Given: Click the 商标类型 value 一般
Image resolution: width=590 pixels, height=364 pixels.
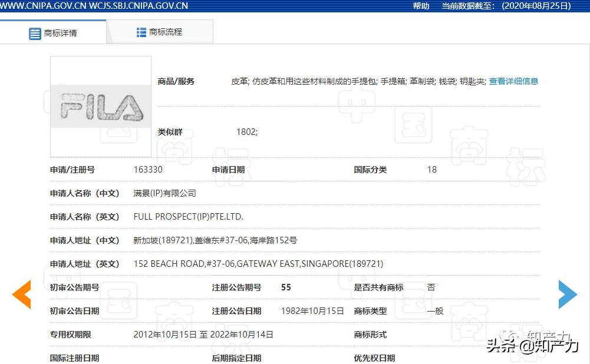Looking at the screenshot, I should point(435,311).
